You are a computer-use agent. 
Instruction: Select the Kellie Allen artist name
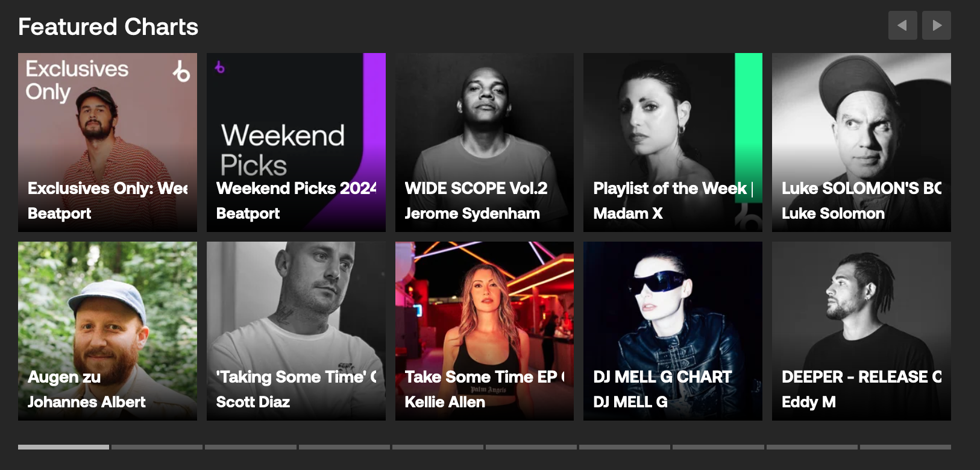445,402
